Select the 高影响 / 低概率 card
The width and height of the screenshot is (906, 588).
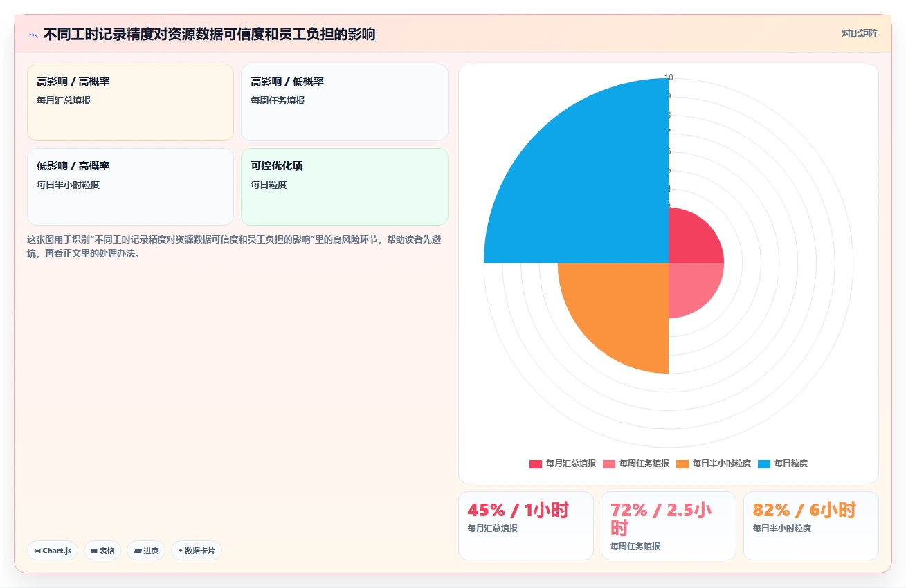pos(344,102)
